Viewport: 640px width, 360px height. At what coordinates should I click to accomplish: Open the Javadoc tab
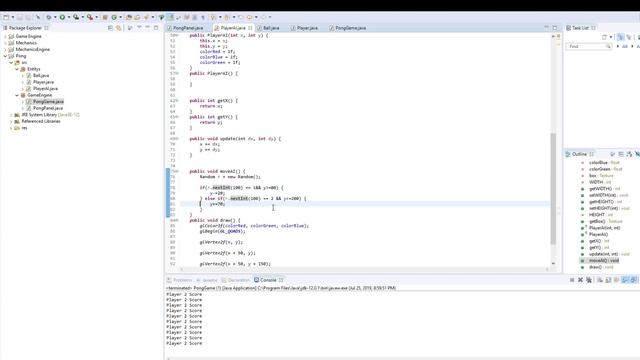207,280
